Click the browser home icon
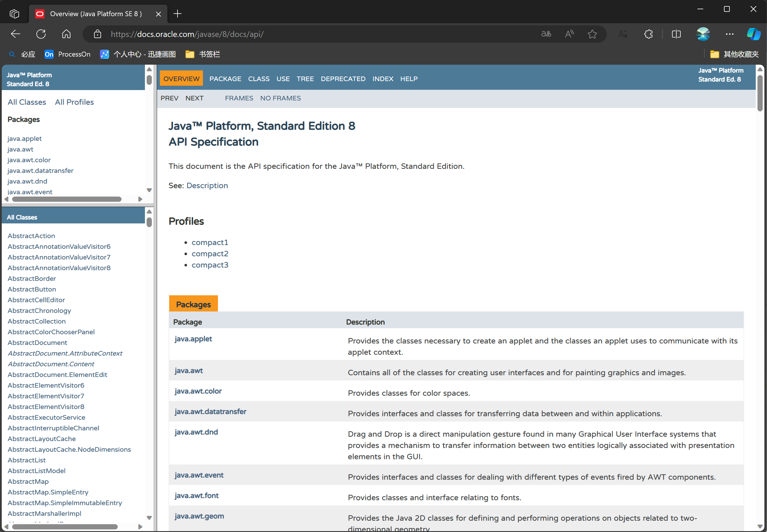 (x=66, y=34)
